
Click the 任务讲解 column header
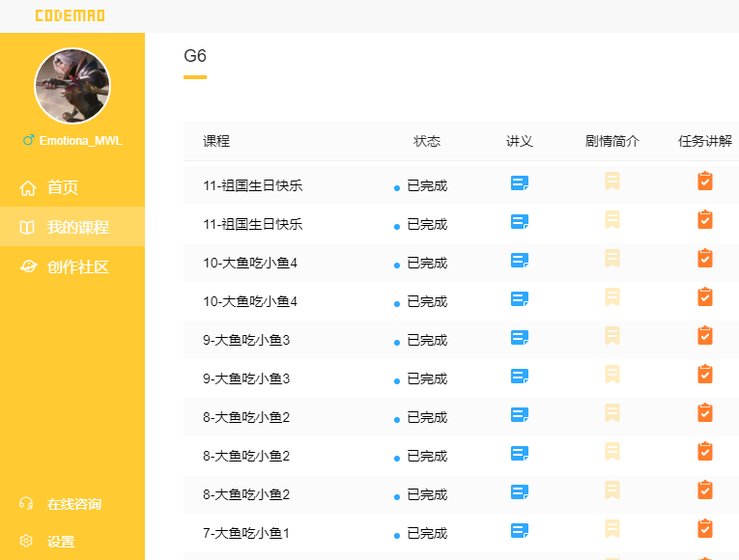tap(705, 141)
